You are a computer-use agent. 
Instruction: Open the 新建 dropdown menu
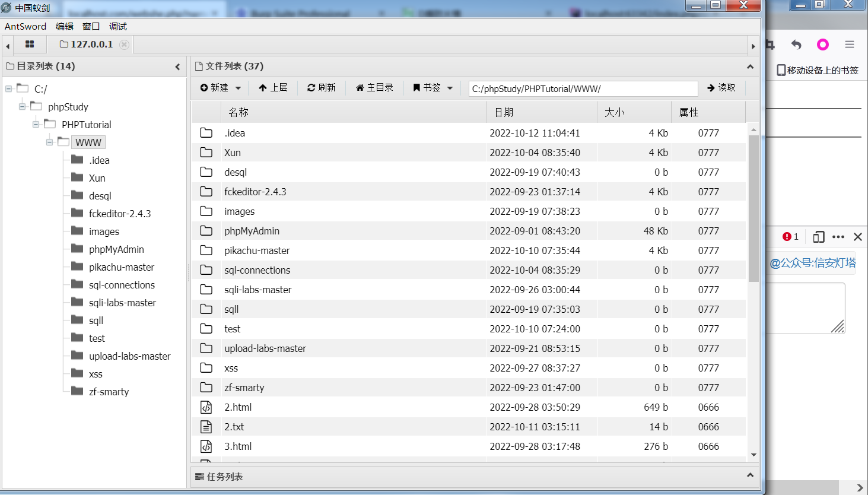click(220, 88)
